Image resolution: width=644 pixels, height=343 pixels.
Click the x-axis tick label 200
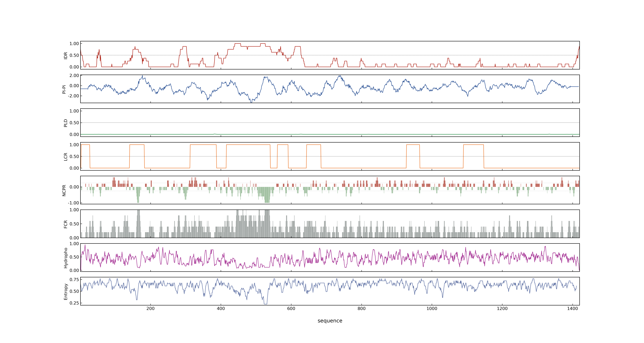[151, 309]
